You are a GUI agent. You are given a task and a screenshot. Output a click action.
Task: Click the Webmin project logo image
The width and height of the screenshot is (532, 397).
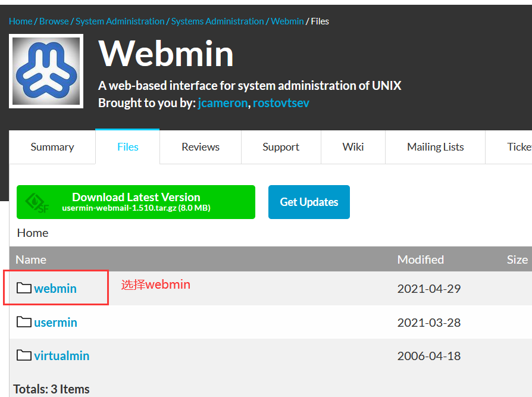point(46,71)
